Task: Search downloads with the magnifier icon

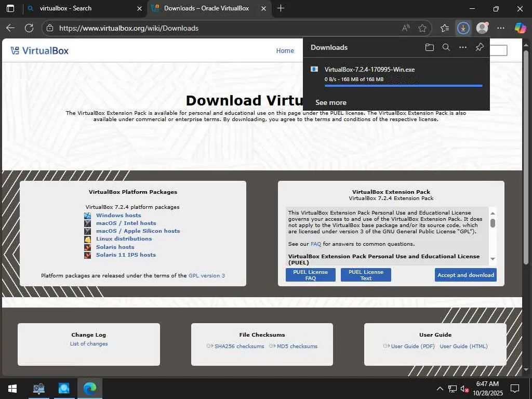Action: tap(446, 47)
